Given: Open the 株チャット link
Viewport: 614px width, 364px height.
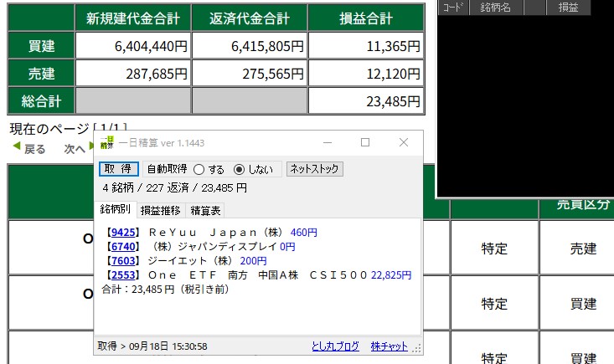Looking at the screenshot, I should pyautogui.click(x=389, y=346).
